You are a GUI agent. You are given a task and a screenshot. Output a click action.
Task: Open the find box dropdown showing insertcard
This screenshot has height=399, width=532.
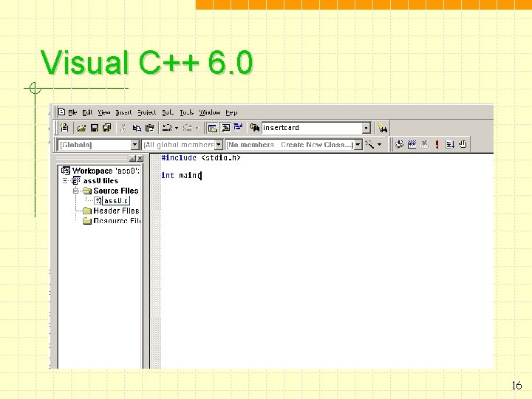click(x=366, y=129)
